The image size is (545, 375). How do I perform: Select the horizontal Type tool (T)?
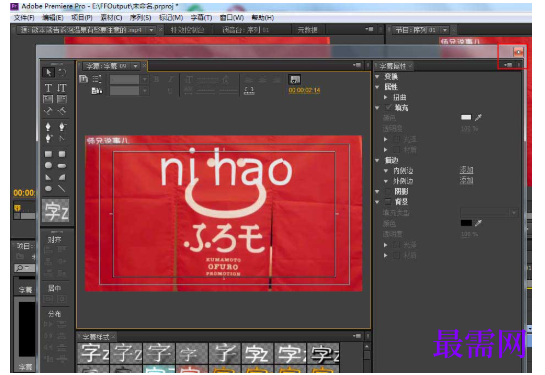[48, 88]
